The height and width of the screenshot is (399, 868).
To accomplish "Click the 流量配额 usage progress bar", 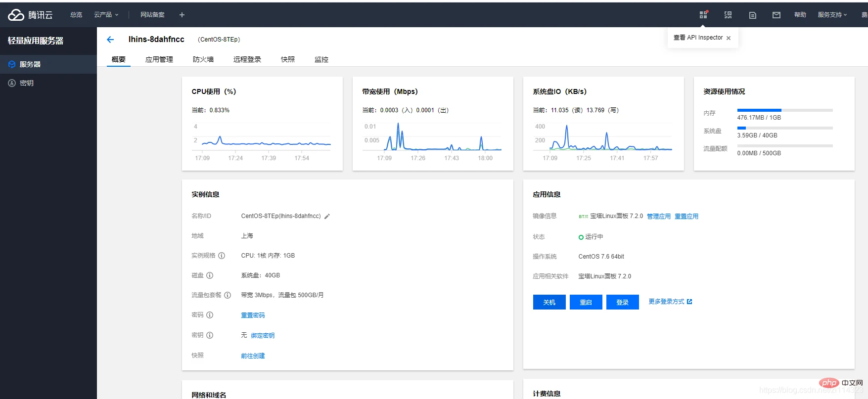I will click(785, 146).
